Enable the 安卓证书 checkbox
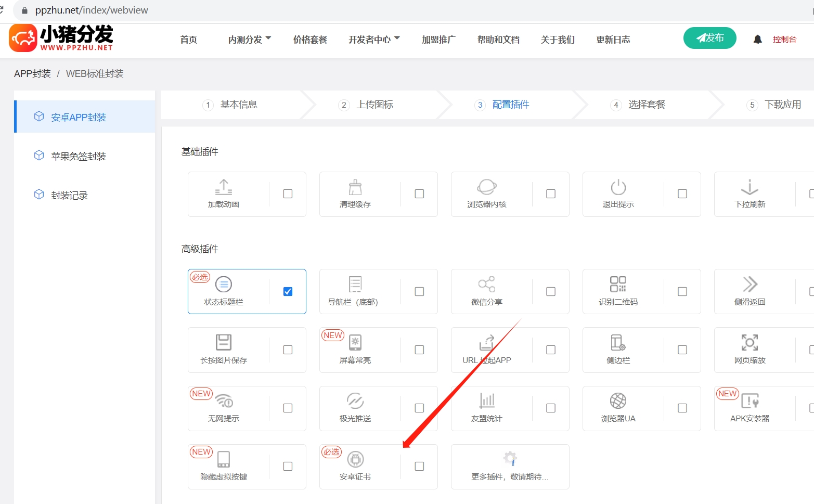Viewport: 814px width, 504px height. [419, 467]
